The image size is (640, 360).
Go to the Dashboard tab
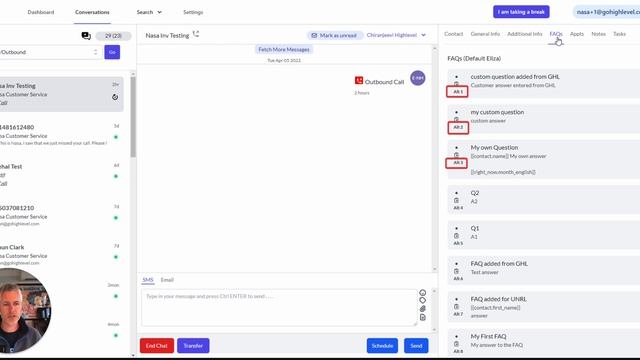point(41,12)
